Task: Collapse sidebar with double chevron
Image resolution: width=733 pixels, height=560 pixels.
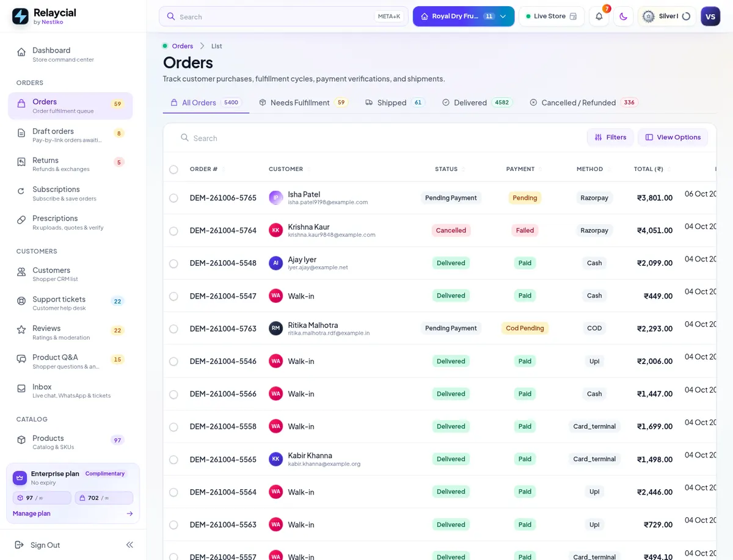Action: tap(129, 545)
